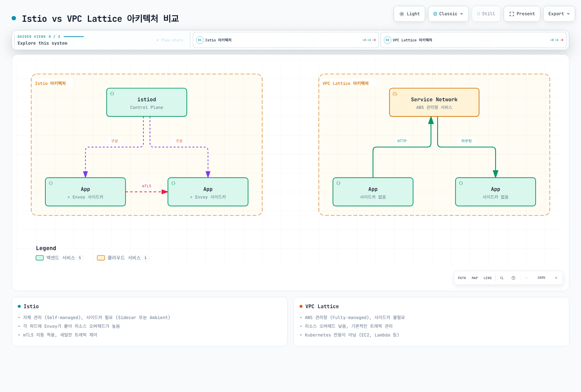Zoom in with the plus button
The image size is (581, 392).
pyautogui.click(x=556, y=278)
